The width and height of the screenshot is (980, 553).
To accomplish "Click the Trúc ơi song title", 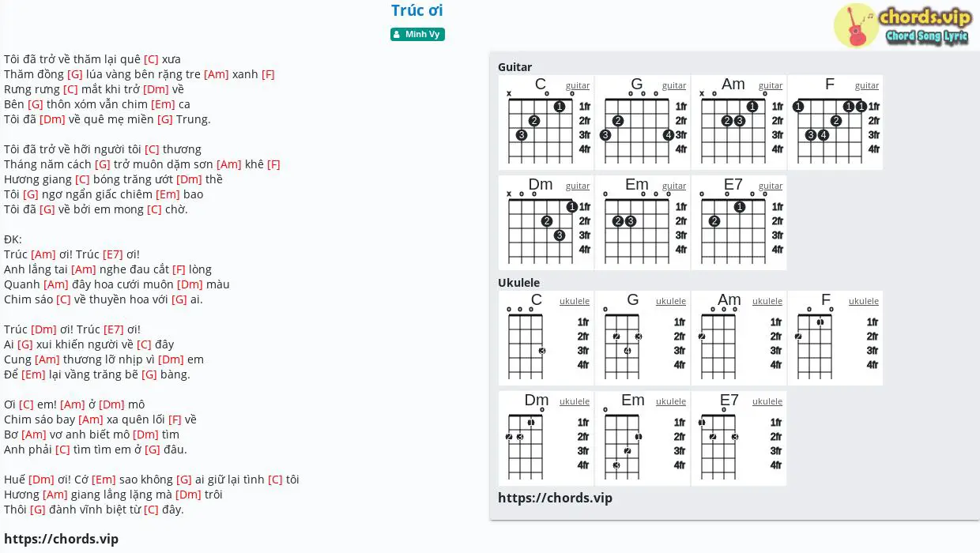I will coord(417,10).
